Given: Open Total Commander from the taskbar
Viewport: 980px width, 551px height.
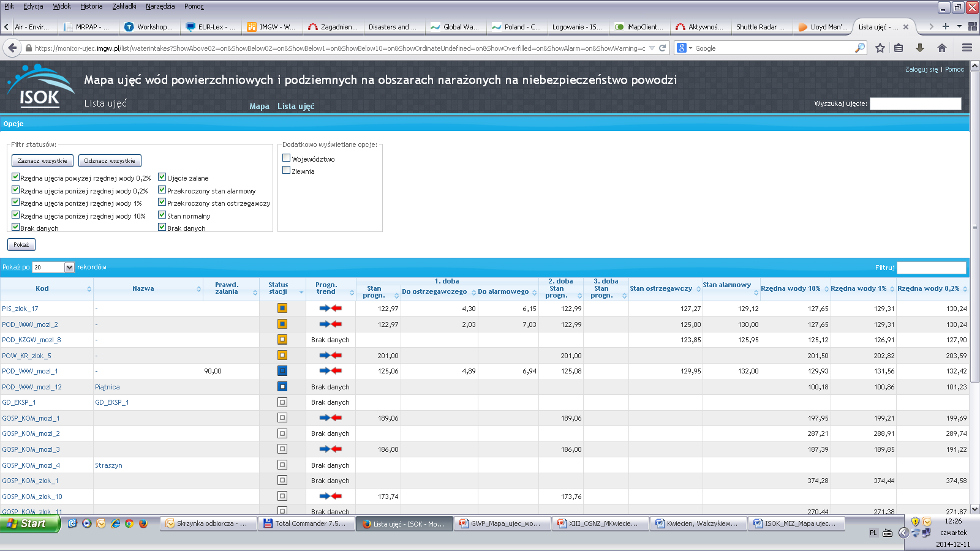Looking at the screenshot, I should tap(306, 523).
